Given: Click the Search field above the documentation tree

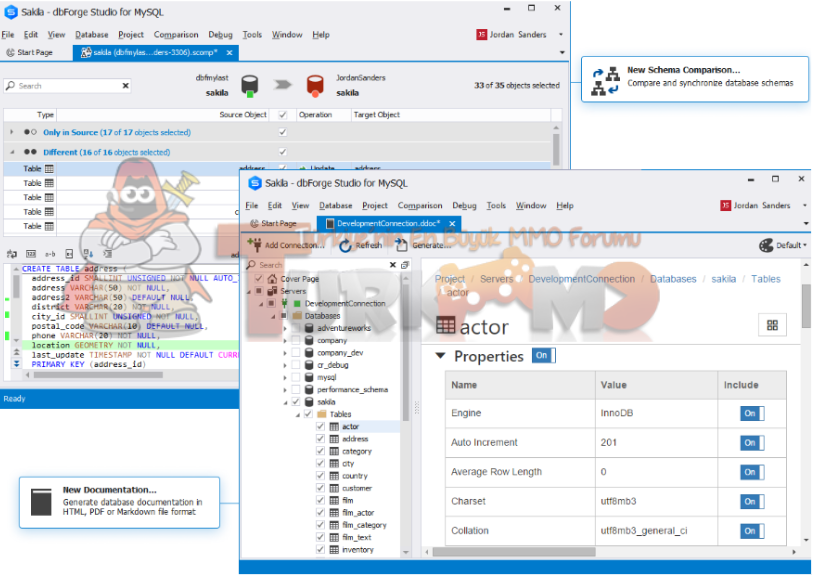Looking at the screenshot, I should point(321,265).
